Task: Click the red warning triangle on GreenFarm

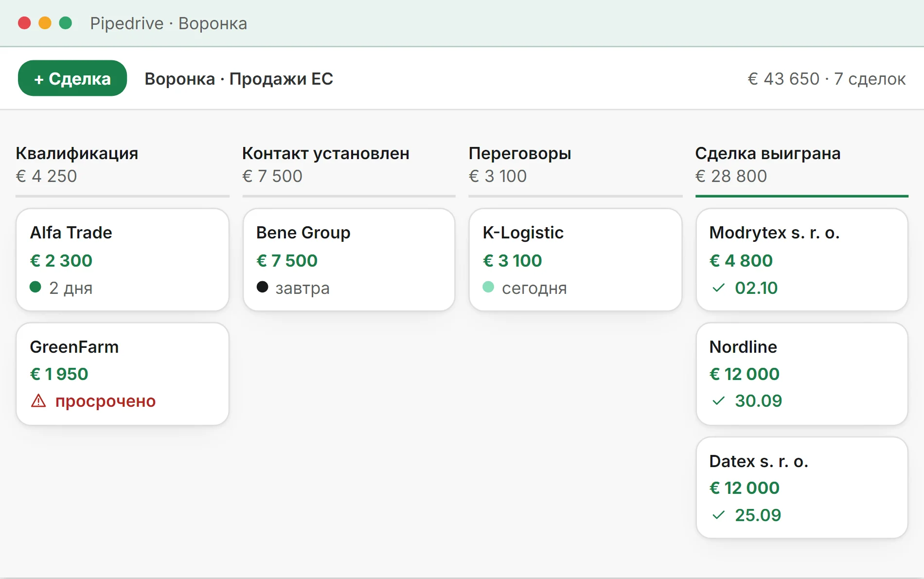Action: [x=38, y=401]
